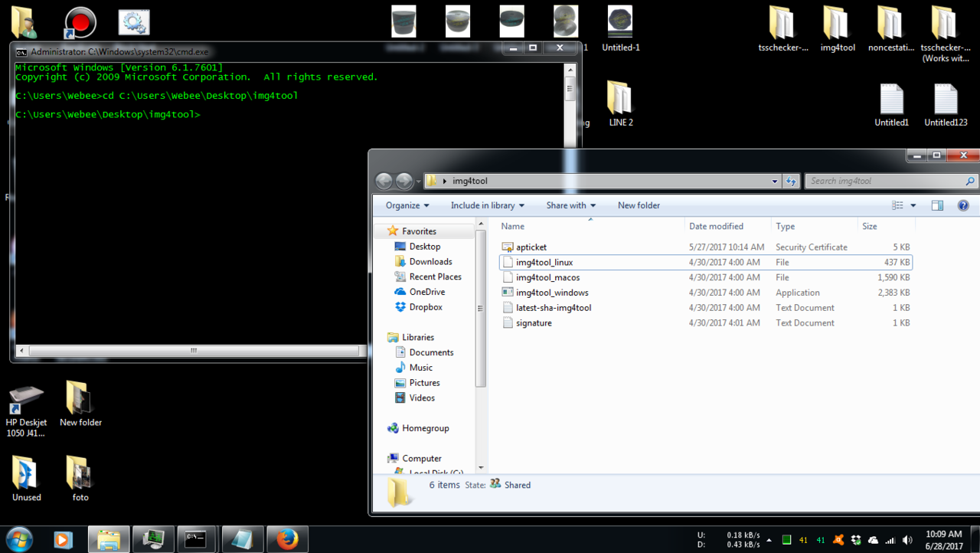This screenshot has width=980, height=553.
Task: Open the address bar history dropdown
Action: (x=775, y=182)
